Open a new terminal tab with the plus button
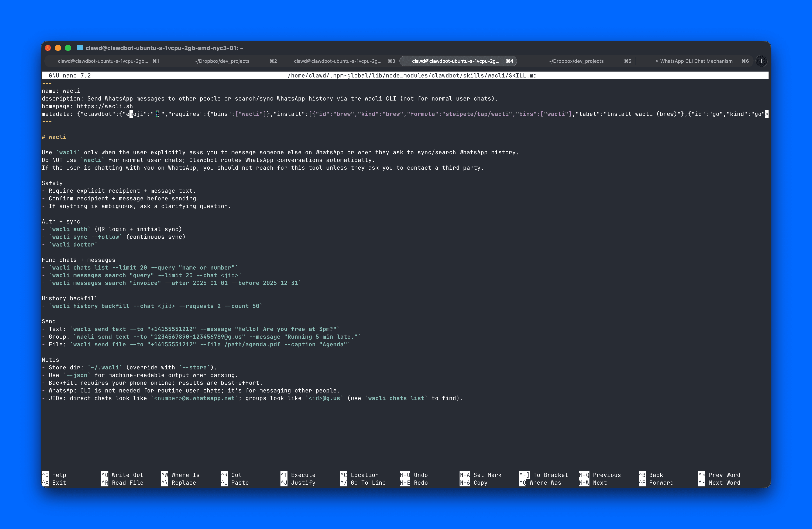This screenshot has height=529, width=812. [762, 61]
